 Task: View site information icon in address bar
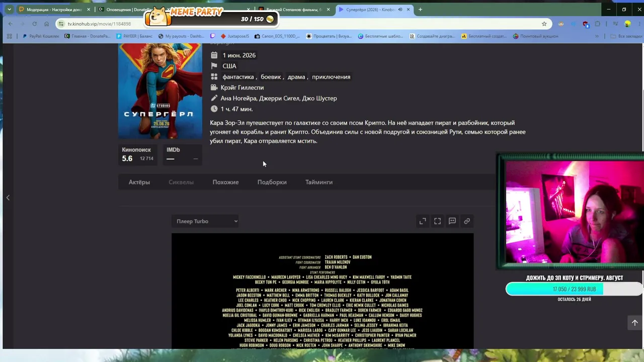click(61, 24)
